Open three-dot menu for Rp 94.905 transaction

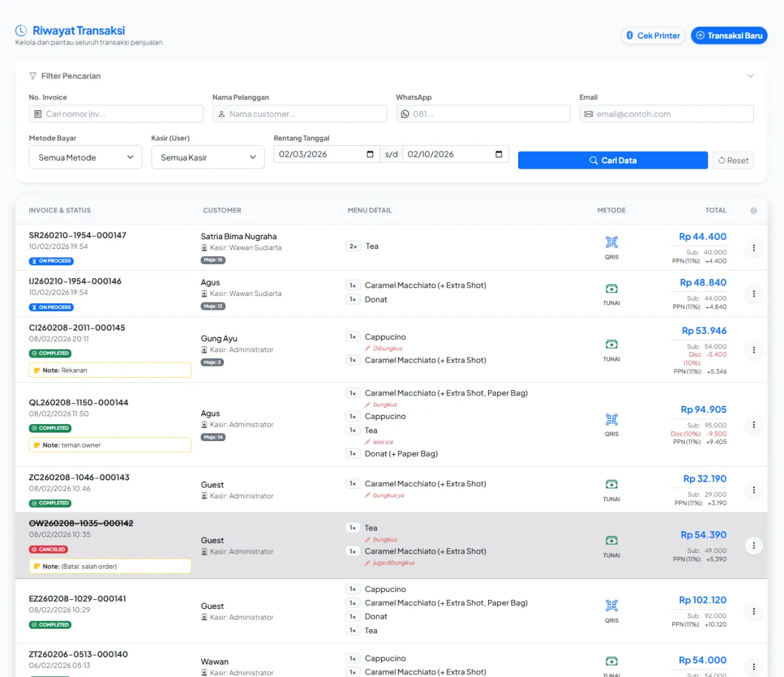pyautogui.click(x=753, y=425)
